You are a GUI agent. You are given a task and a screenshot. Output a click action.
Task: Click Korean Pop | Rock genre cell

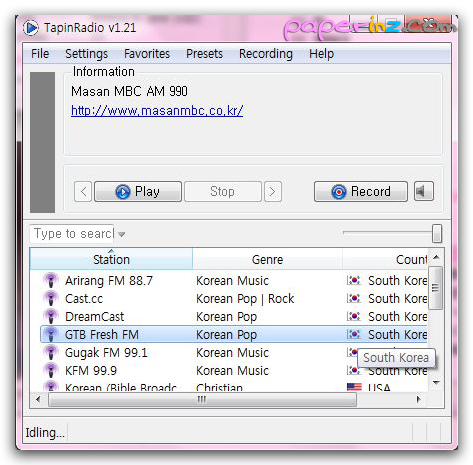click(245, 298)
